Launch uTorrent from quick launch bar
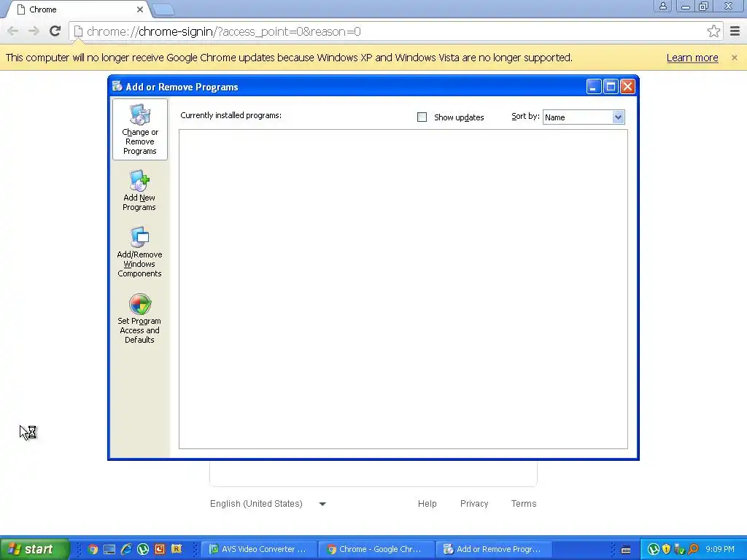Image resolution: width=747 pixels, height=560 pixels. pos(143,549)
